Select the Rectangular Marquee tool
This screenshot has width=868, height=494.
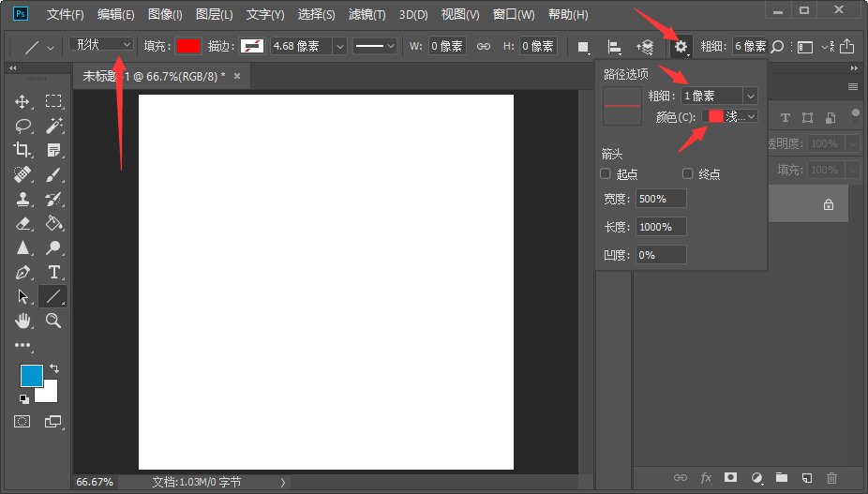pyautogui.click(x=53, y=101)
